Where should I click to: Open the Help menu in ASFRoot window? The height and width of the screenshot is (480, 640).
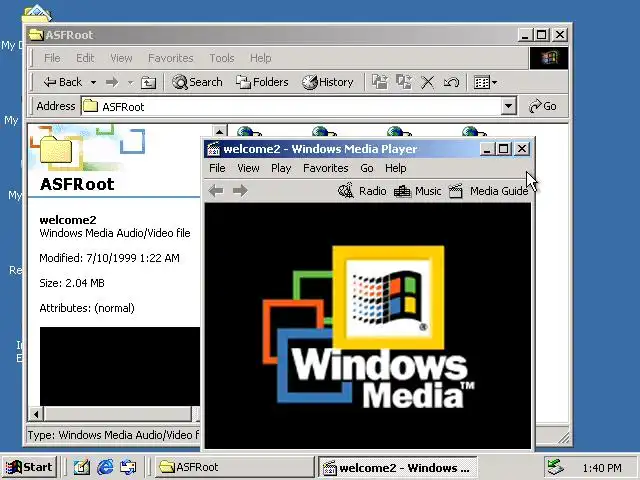tap(260, 58)
